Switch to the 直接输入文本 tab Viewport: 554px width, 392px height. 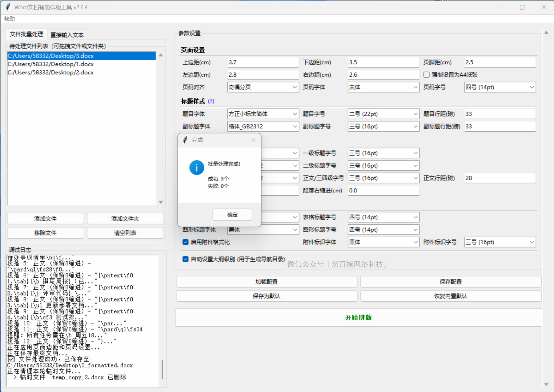pos(67,35)
